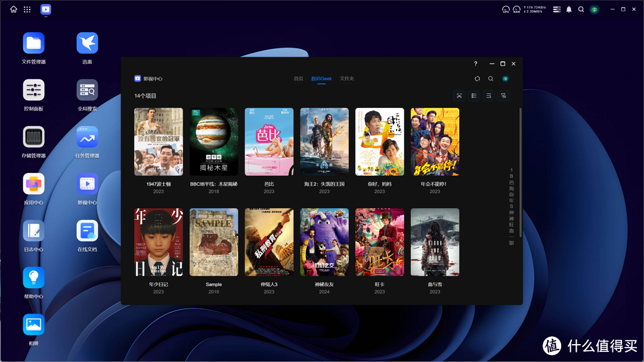
Task: Click the scrape/match poster toolbar button
Action: tap(459, 96)
